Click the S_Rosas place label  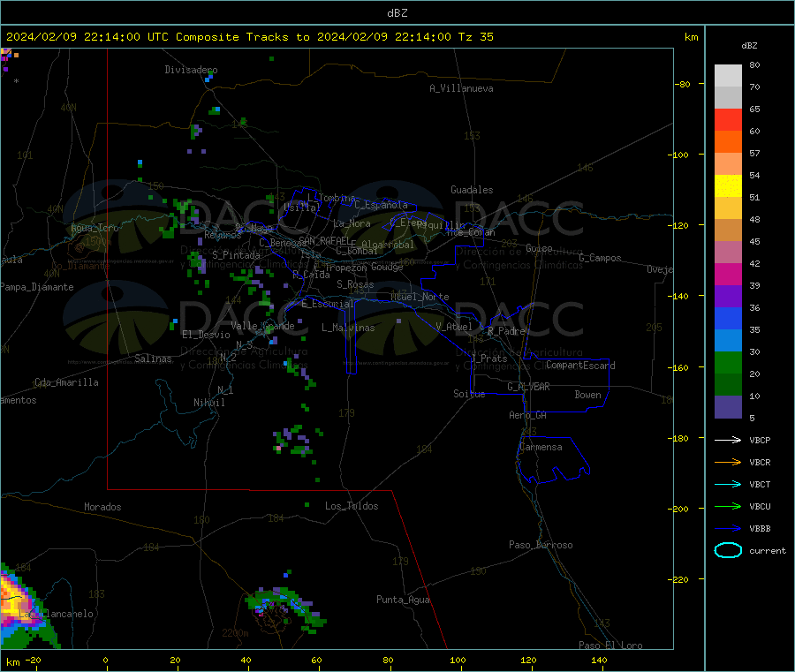coord(355,284)
